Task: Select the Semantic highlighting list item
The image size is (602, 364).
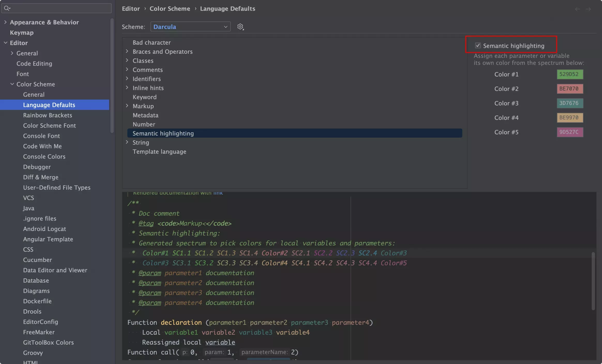Action: pyautogui.click(x=163, y=133)
